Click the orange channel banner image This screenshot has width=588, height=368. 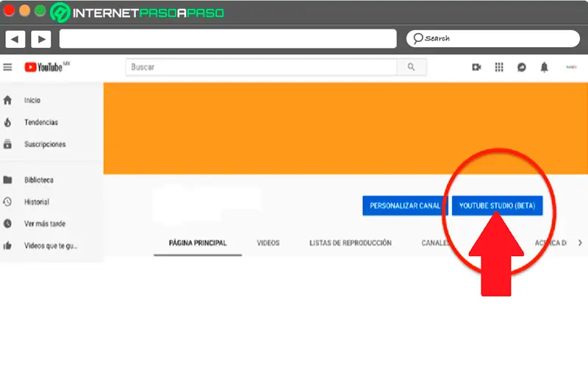pyautogui.click(x=345, y=128)
